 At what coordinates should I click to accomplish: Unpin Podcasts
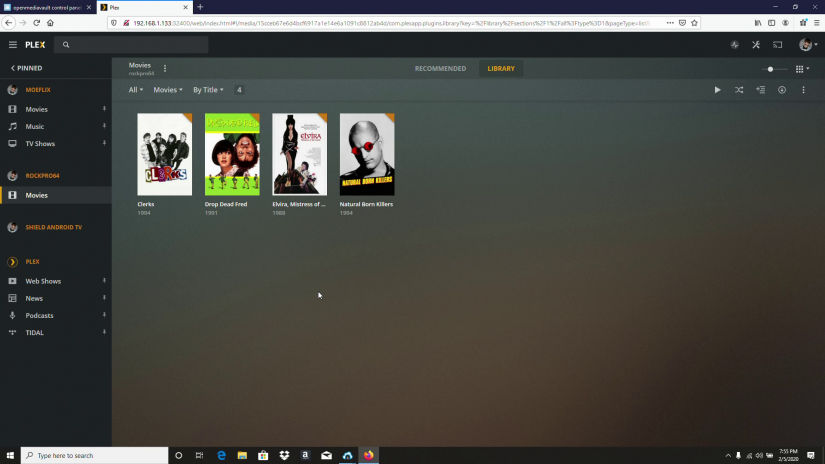[104, 315]
